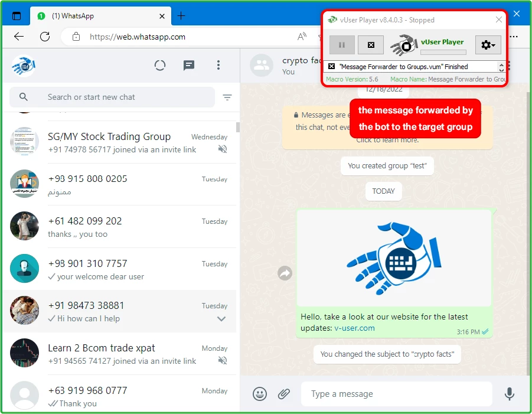This screenshot has height=414, width=532.
Task: Click the +98 901 310 7757 contact avatar
Action: tap(24, 269)
